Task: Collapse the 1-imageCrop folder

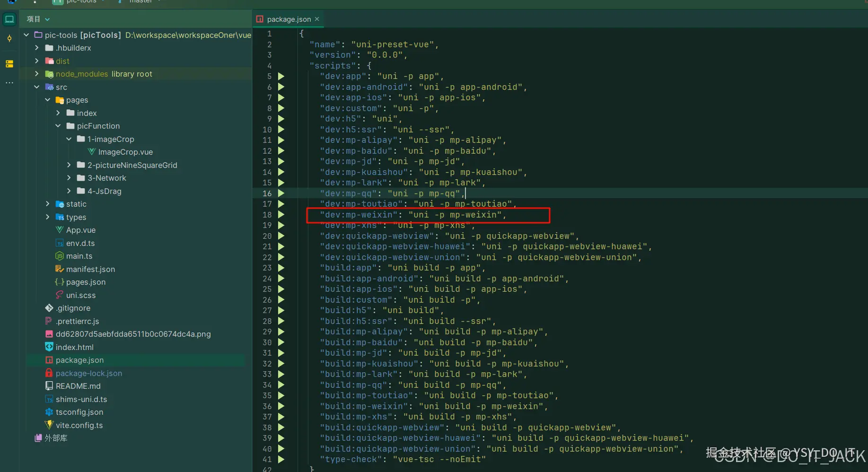Action: [x=69, y=139]
